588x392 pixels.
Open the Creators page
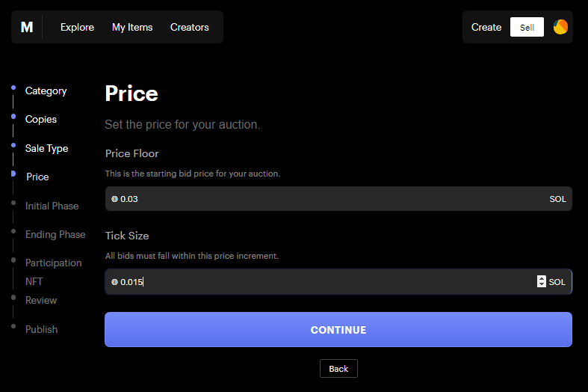tap(190, 27)
